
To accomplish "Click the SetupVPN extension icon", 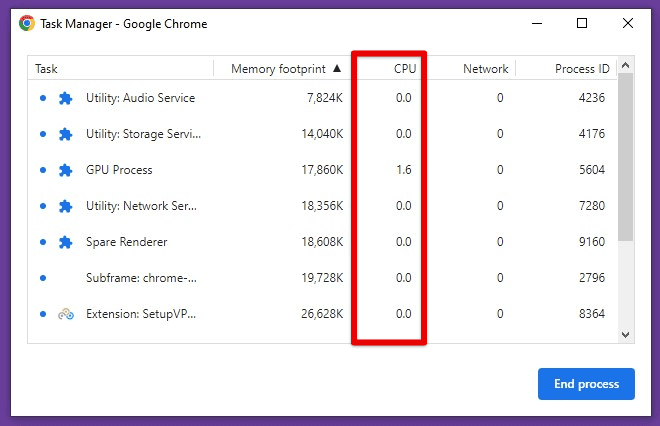I will (66, 314).
